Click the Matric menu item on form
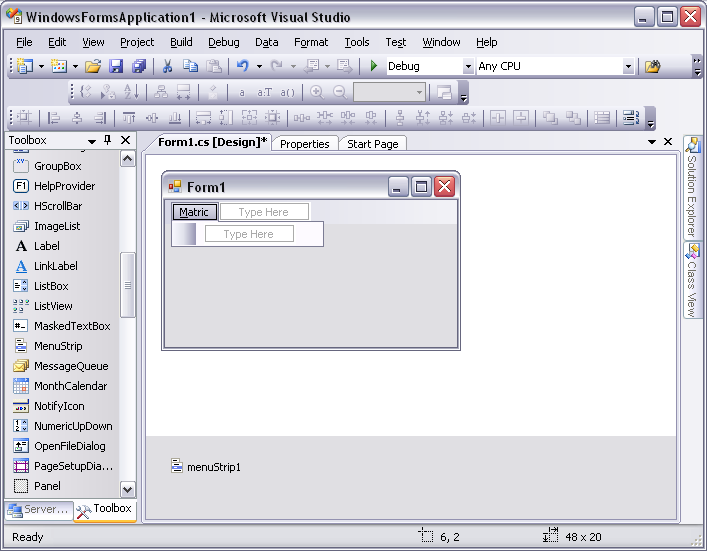Image resolution: width=707 pixels, height=551 pixels. 194,212
